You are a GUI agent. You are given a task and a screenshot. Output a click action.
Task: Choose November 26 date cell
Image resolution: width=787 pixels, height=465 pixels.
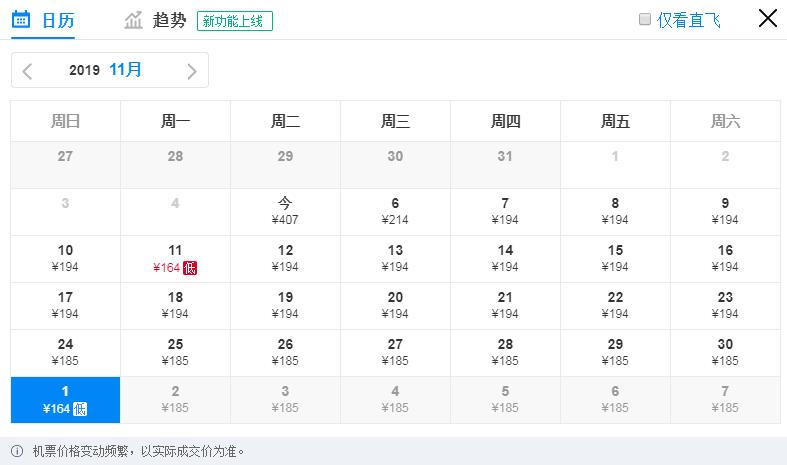[285, 353]
